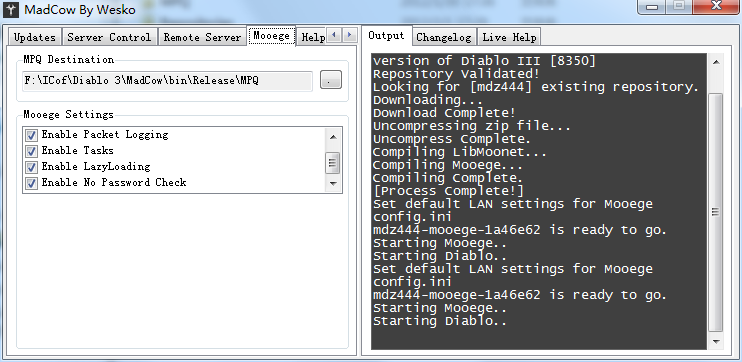The height and width of the screenshot is (362, 742).
Task: Click the tab strip right arrow
Action: pyautogui.click(x=349, y=35)
